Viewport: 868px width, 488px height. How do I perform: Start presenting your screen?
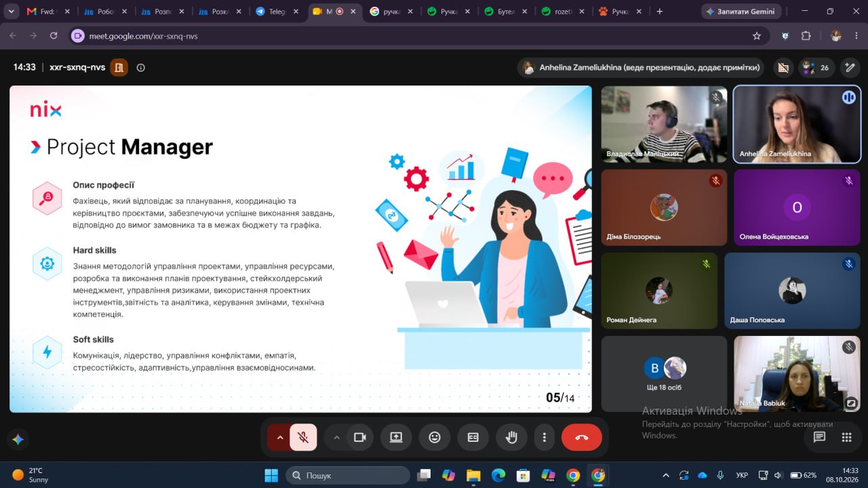click(396, 438)
